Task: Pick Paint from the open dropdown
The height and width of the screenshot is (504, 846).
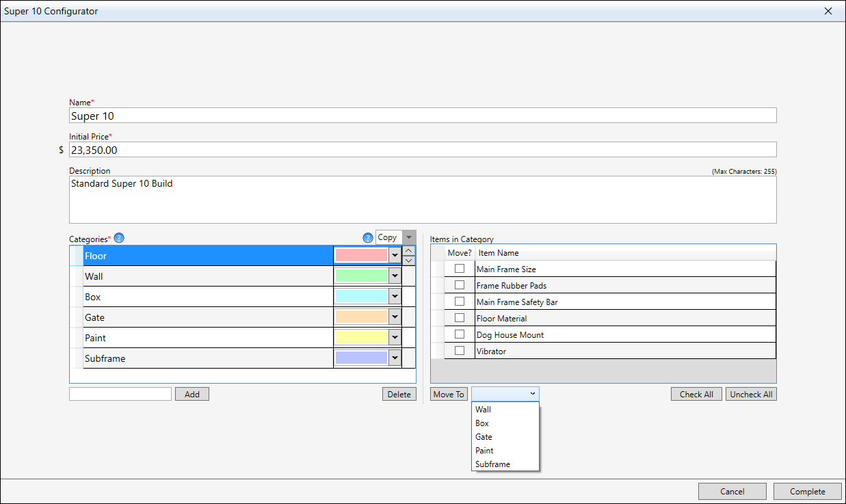Action: (484, 451)
